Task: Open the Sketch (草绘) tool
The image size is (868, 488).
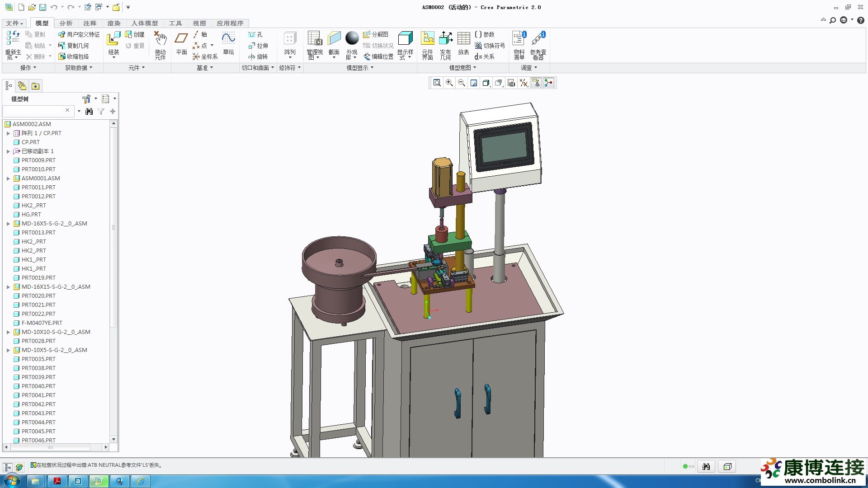Action: tap(228, 44)
